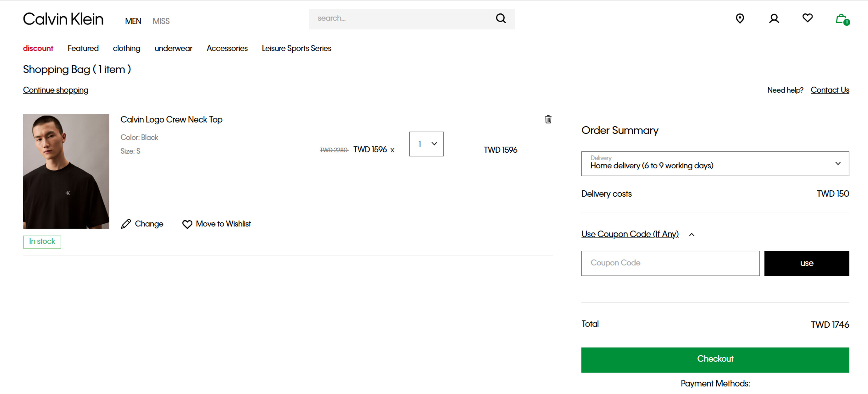Open the Leisure Sports Series menu
The image size is (868, 394).
[297, 49]
